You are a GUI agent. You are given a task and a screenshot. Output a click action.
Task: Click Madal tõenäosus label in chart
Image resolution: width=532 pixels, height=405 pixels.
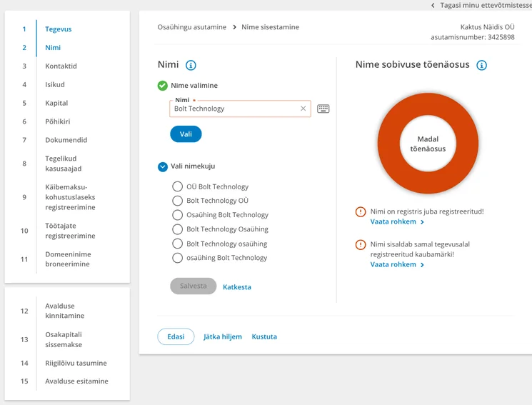click(428, 144)
